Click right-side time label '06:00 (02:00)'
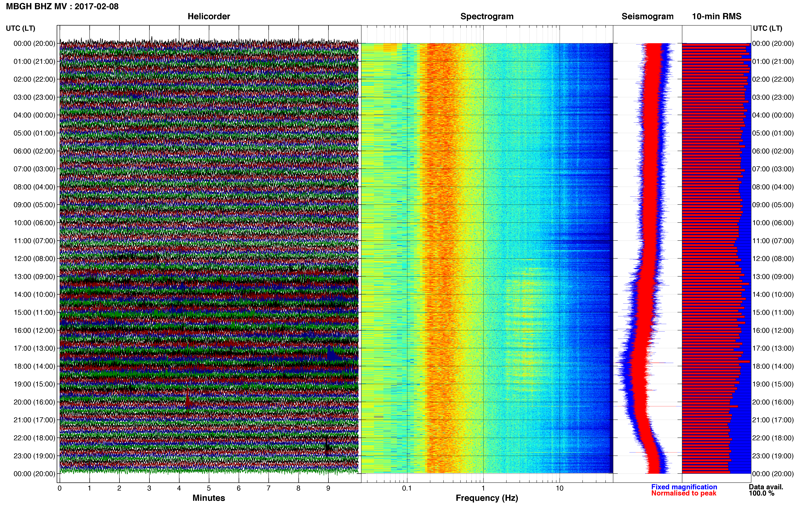 click(773, 151)
